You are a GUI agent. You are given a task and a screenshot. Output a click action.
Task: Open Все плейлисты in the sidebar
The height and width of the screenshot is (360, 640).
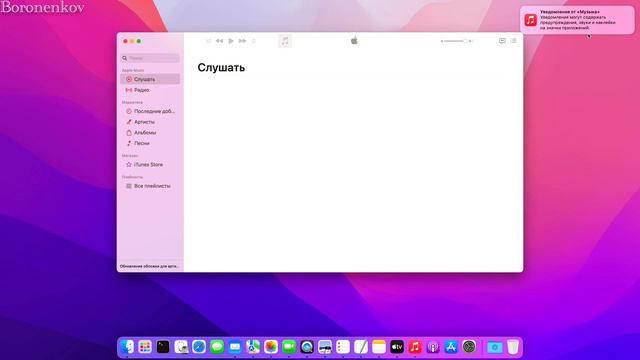tap(150, 186)
